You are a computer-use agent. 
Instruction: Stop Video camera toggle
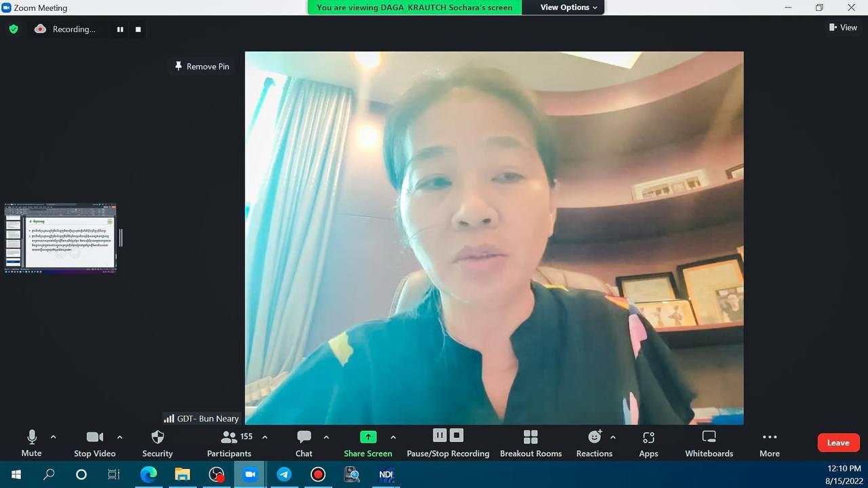[x=95, y=443]
